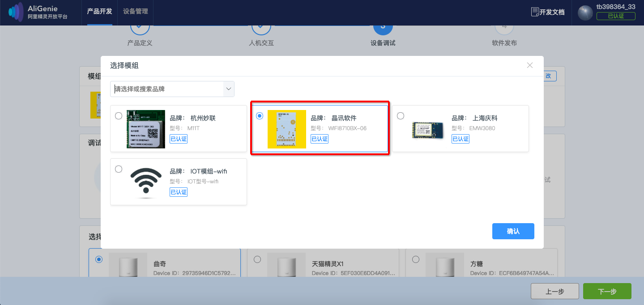Click 已认证 tag on 上海庆科 card
Viewport: 644px width, 305px height.
(x=461, y=139)
